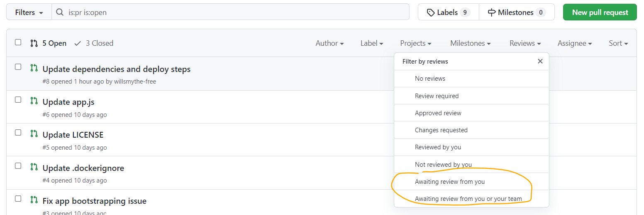Select Approved review filter option
This screenshot has width=644, height=215.
(x=471, y=113)
